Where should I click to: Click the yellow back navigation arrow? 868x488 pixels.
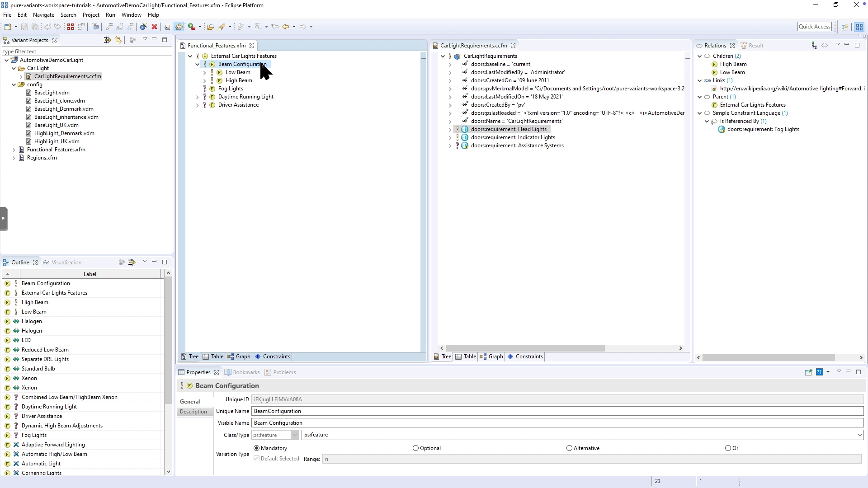(x=286, y=27)
